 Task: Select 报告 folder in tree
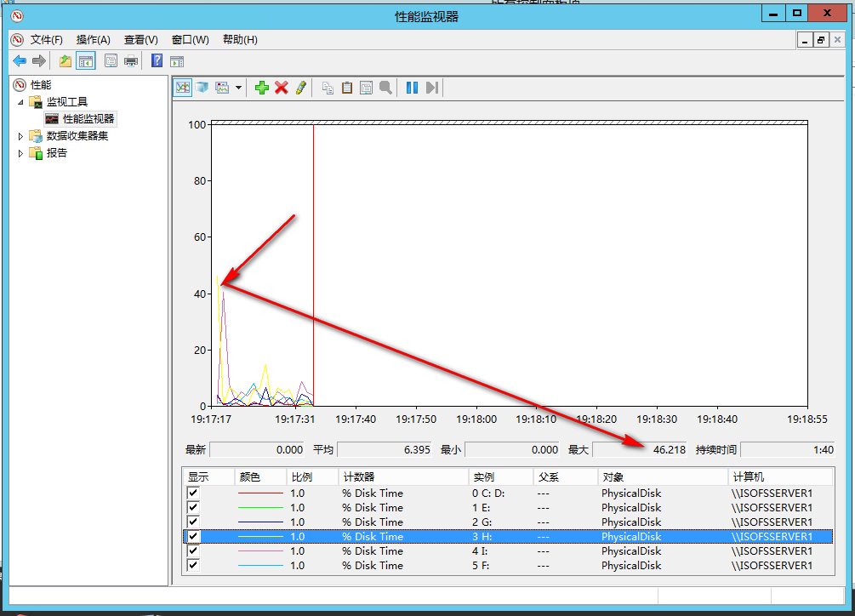tap(57, 152)
